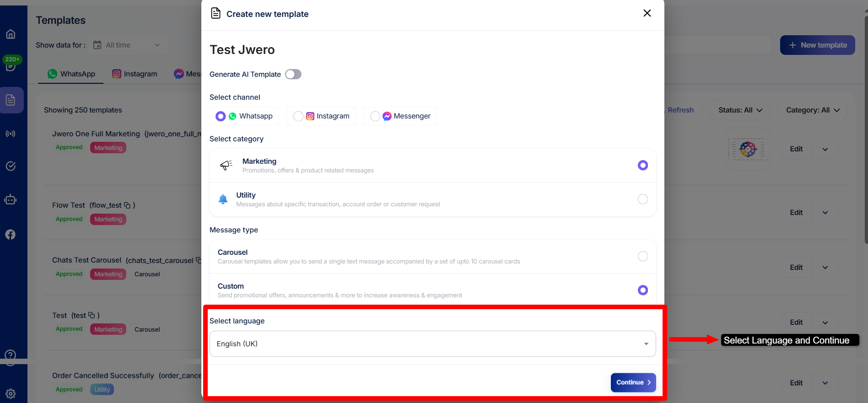
Task: Close the Create new template dialog
Action: coord(647,13)
